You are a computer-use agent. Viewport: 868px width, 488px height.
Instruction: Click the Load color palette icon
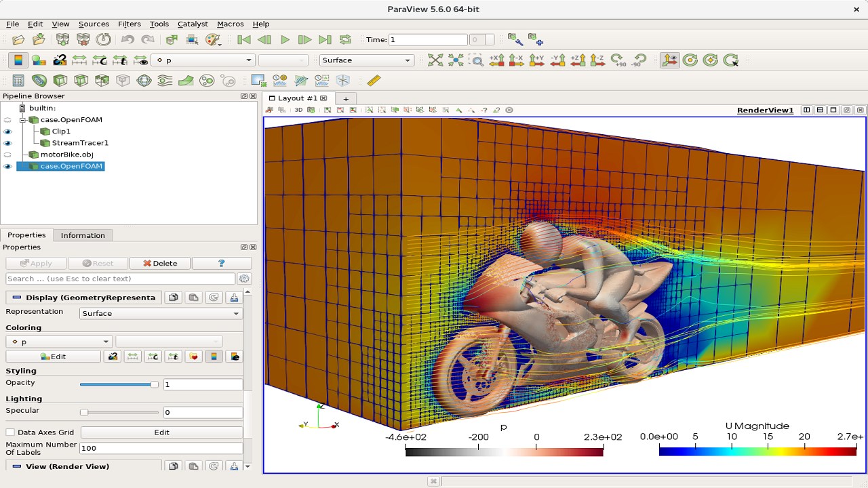[x=213, y=40]
